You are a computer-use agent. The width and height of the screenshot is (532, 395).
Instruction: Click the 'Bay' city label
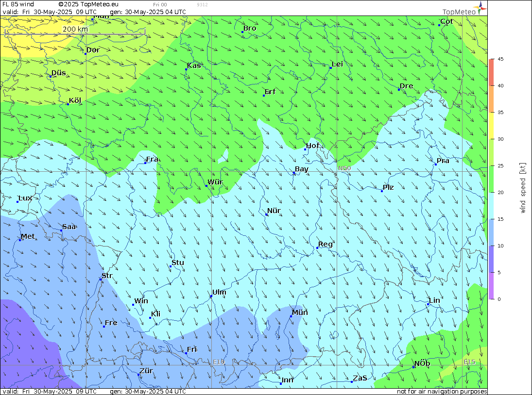302,169
